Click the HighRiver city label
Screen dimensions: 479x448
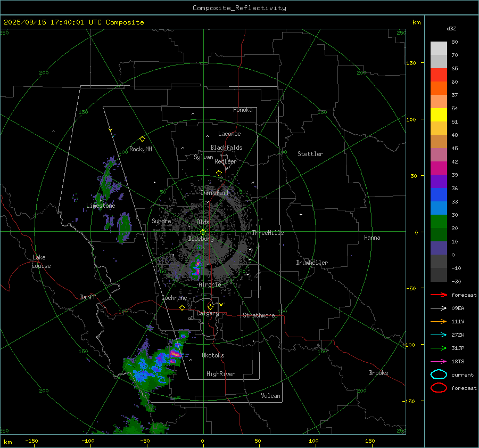[221, 374]
